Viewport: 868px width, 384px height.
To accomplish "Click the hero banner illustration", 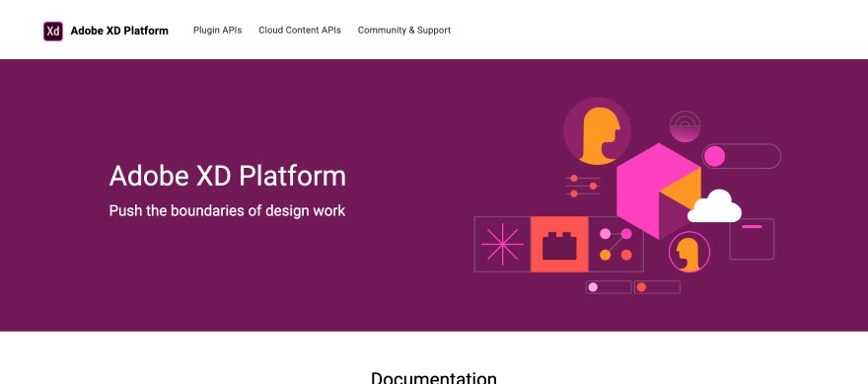I will pos(627,195).
